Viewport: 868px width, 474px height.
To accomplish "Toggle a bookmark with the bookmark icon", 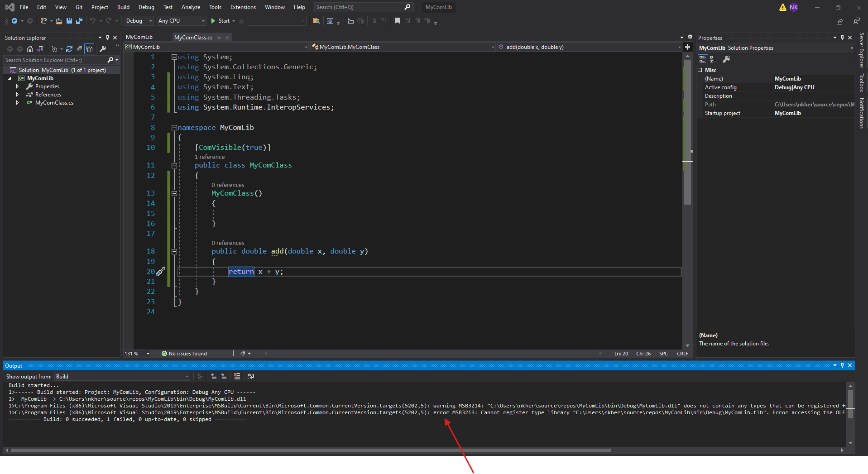I will (x=397, y=21).
